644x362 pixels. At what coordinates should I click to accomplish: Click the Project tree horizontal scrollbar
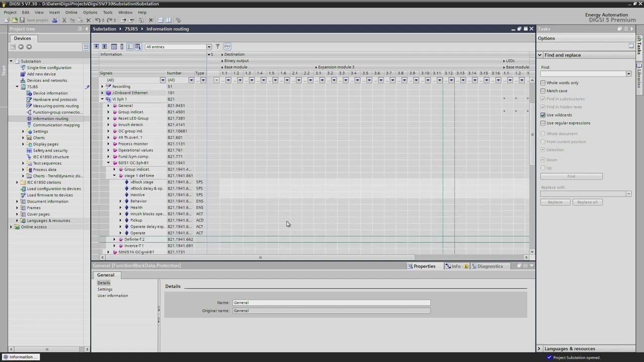(x=47, y=349)
